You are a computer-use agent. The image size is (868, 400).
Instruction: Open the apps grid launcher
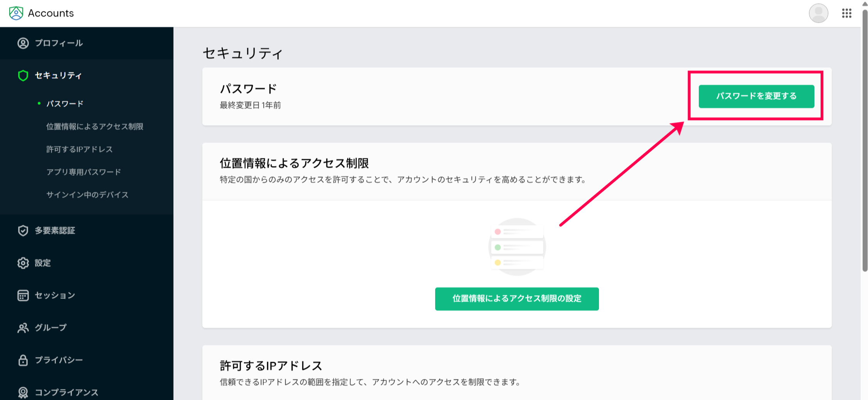point(846,14)
